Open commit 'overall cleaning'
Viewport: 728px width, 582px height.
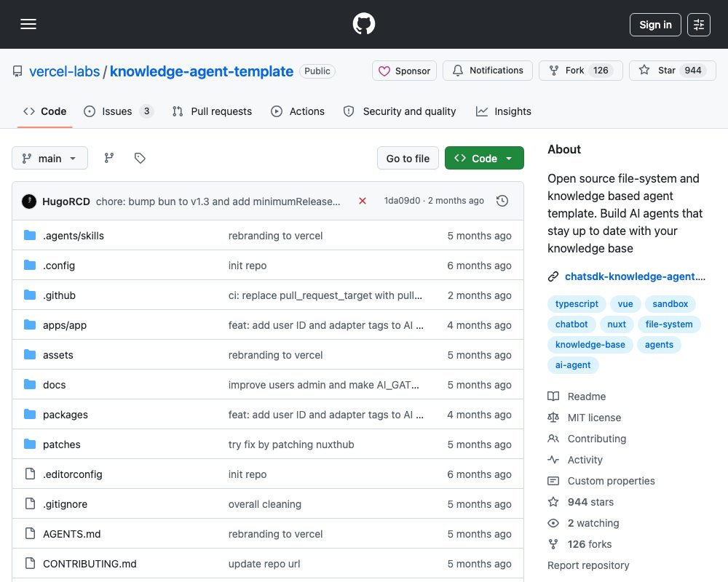265,504
